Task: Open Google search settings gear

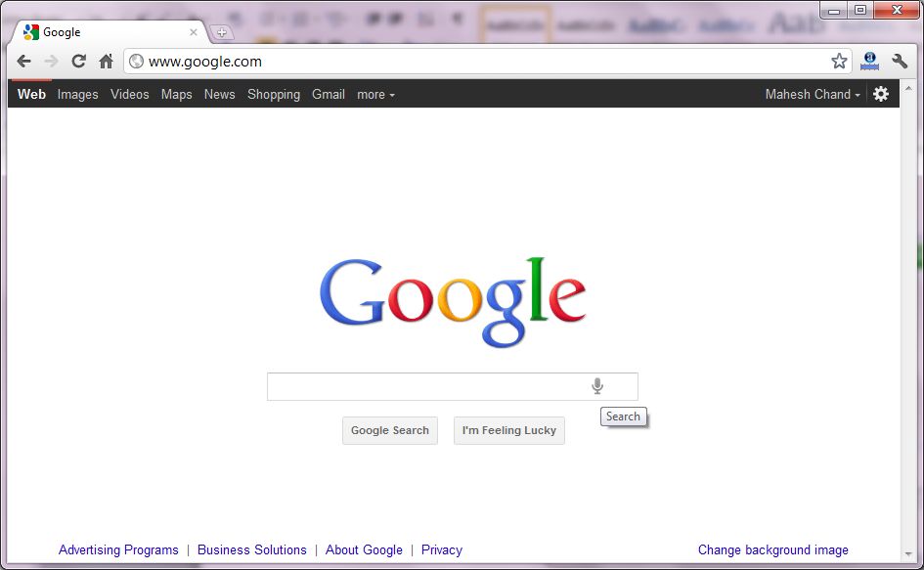Action: (x=881, y=94)
